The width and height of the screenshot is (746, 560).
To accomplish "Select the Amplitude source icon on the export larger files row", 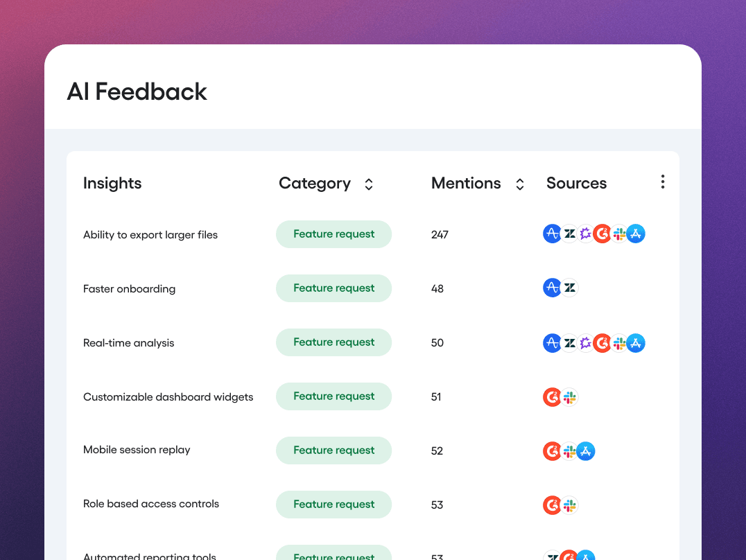I will [x=552, y=234].
